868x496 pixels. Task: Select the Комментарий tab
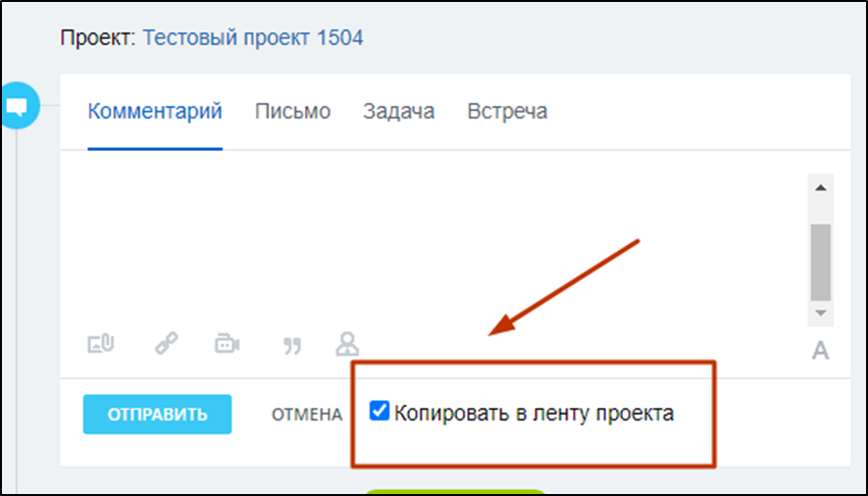click(x=155, y=111)
